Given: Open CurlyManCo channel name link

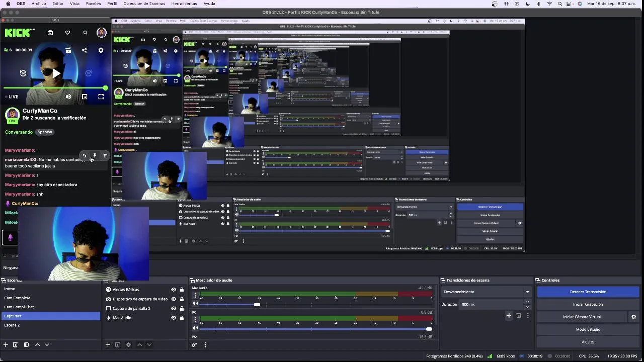Looking at the screenshot, I should pos(40,111).
